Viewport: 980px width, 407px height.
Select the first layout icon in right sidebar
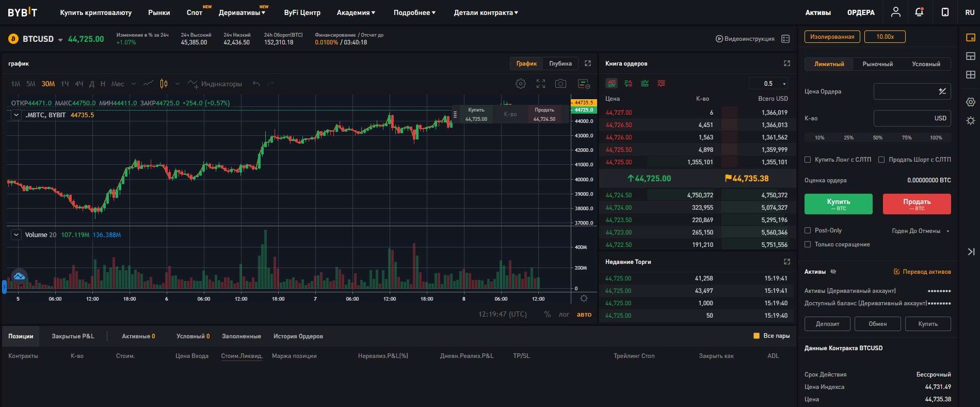[970, 37]
